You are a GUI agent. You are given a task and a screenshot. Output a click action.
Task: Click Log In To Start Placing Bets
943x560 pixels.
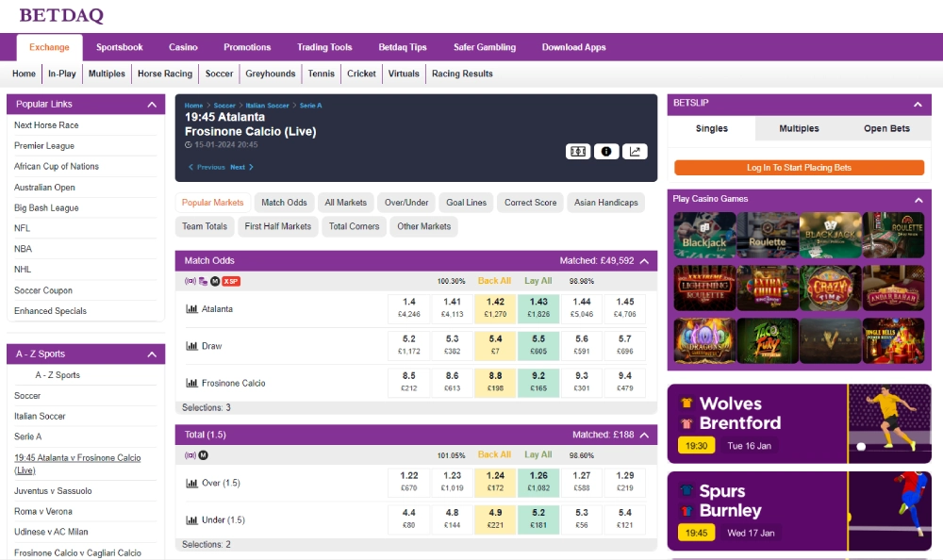(799, 168)
